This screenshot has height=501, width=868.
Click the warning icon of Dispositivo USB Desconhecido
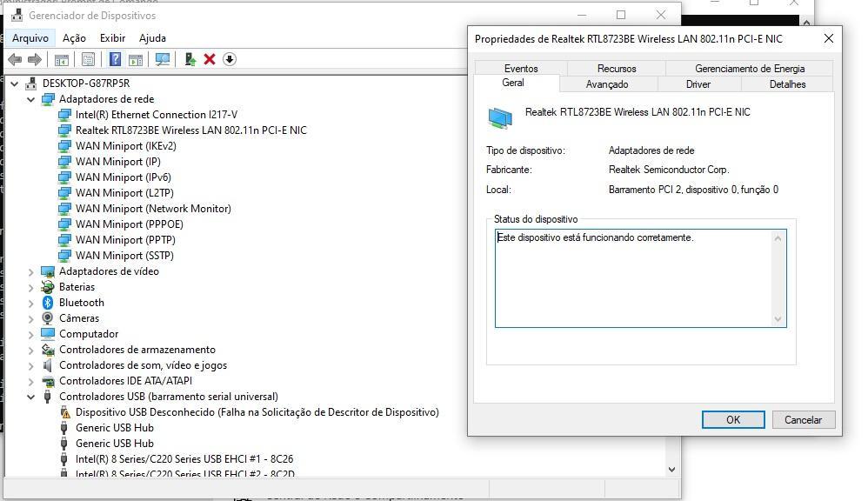[x=64, y=412]
